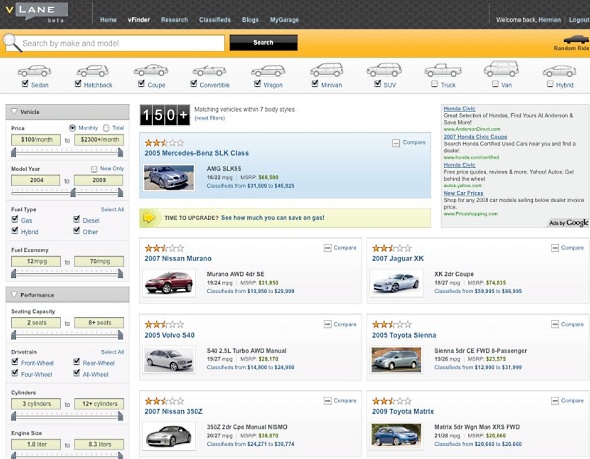Click Compare icon on Jaguar XK card
Image resolution: width=590 pixels, height=459 pixels.
(x=555, y=248)
